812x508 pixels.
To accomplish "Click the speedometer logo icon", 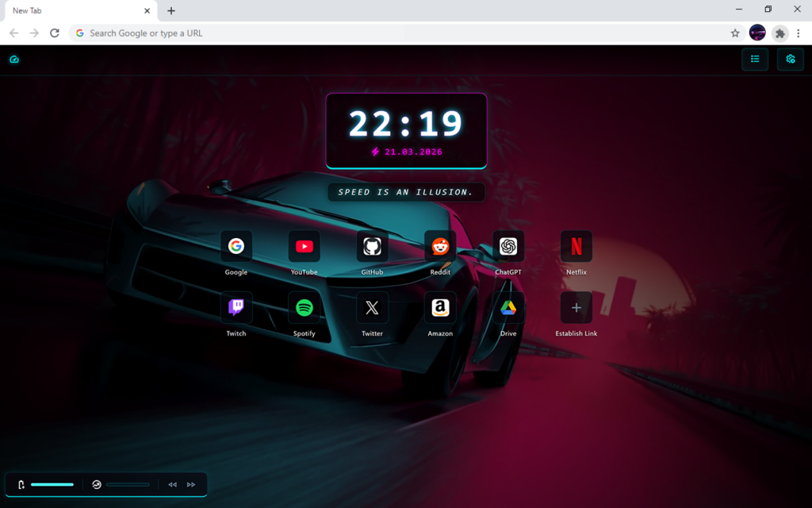I will point(14,60).
